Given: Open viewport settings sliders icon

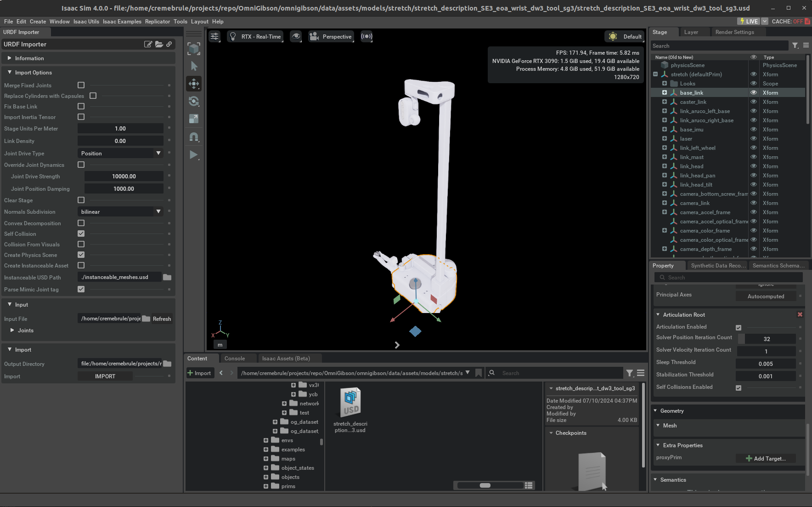Looking at the screenshot, I should [214, 37].
